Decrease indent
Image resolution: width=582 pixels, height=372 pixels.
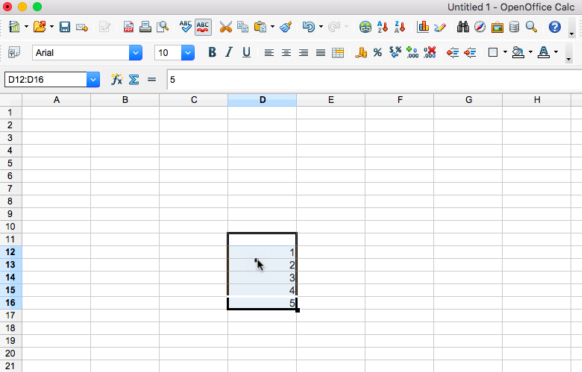[452, 53]
